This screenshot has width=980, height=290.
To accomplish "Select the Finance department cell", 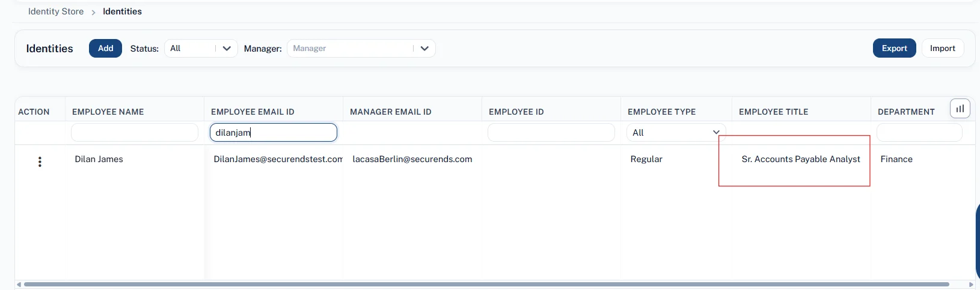I will pos(896,159).
